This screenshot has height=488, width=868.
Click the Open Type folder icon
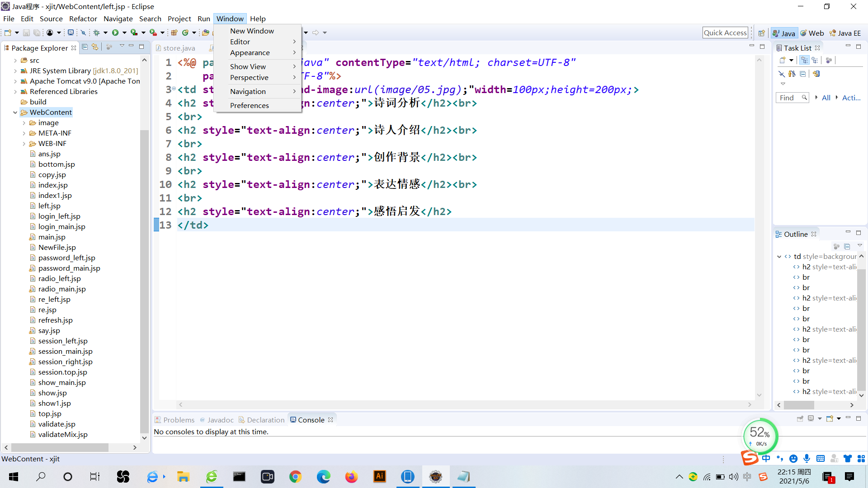click(x=206, y=33)
